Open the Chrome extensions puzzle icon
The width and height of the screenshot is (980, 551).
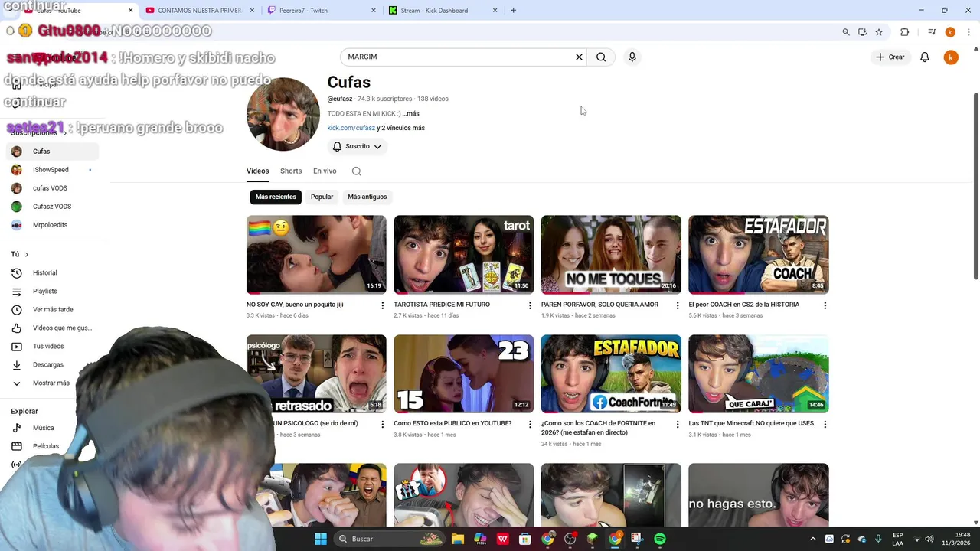coord(905,32)
